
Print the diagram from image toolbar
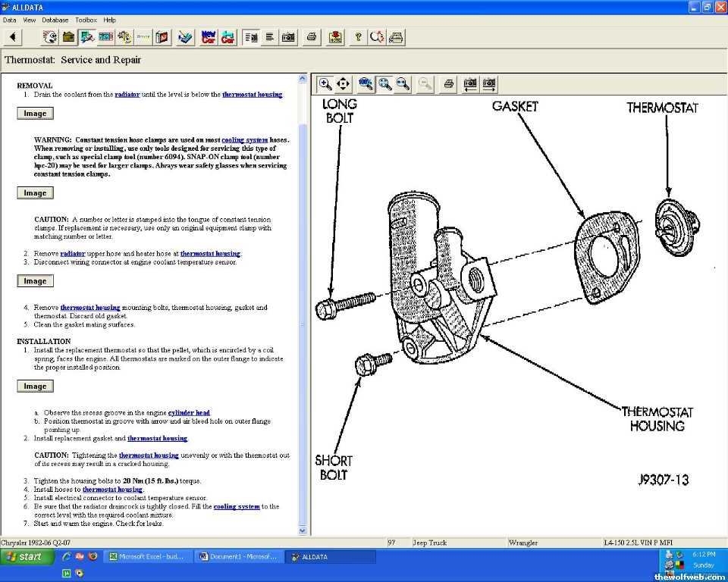[448, 83]
